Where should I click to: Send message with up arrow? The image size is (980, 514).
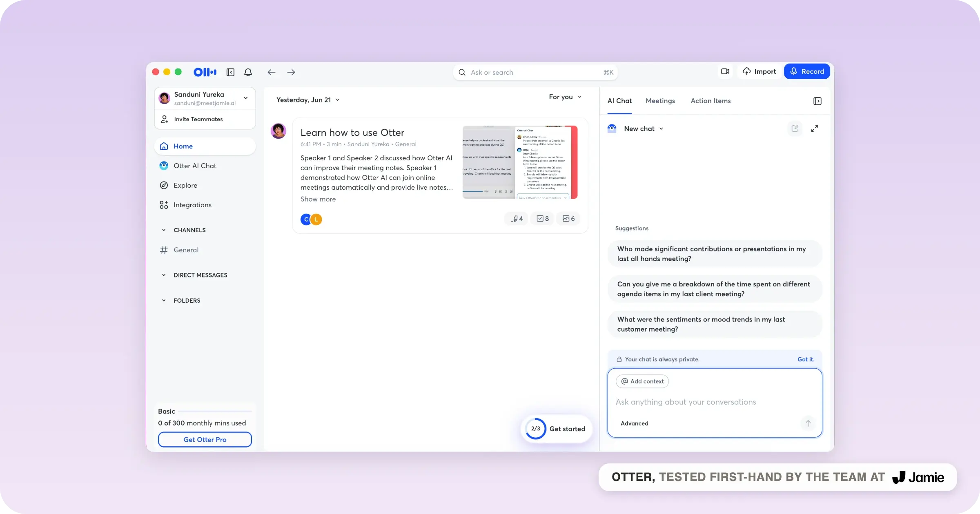[x=808, y=423]
